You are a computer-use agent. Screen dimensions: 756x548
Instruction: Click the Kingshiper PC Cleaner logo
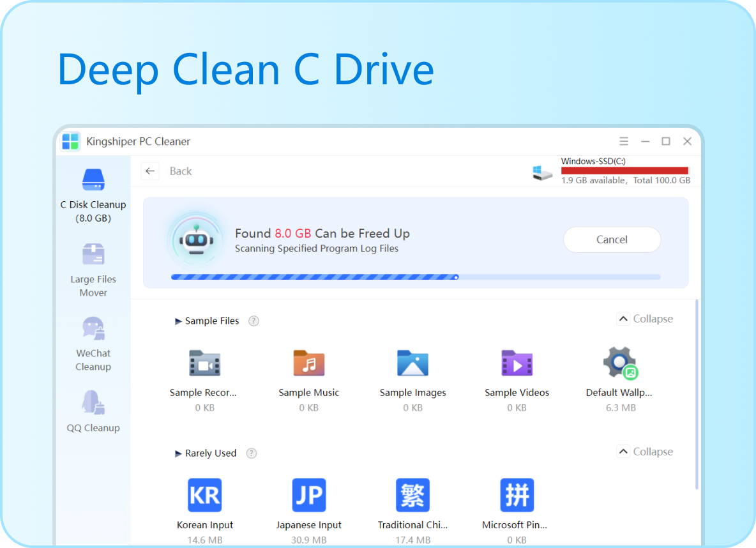[x=70, y=141]
